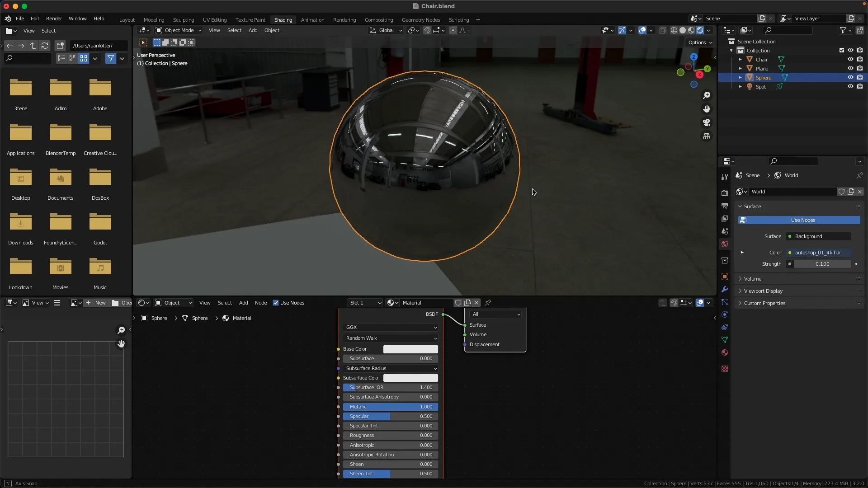Hide the Spot light in viewport
The image size is (868, 488).
(x=850, y=87)
